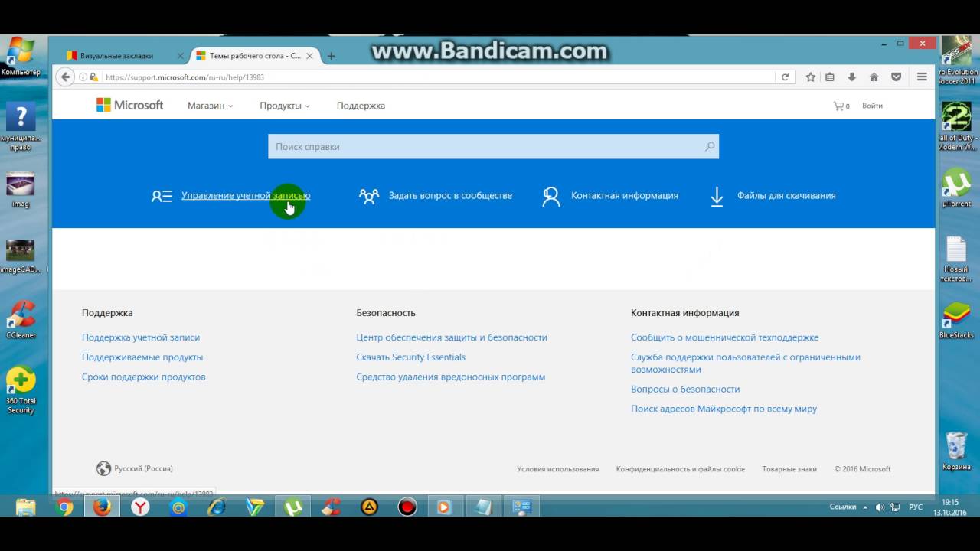Open Товарные знаки footer link
980x551 pixels.
(x=789, y=469)
